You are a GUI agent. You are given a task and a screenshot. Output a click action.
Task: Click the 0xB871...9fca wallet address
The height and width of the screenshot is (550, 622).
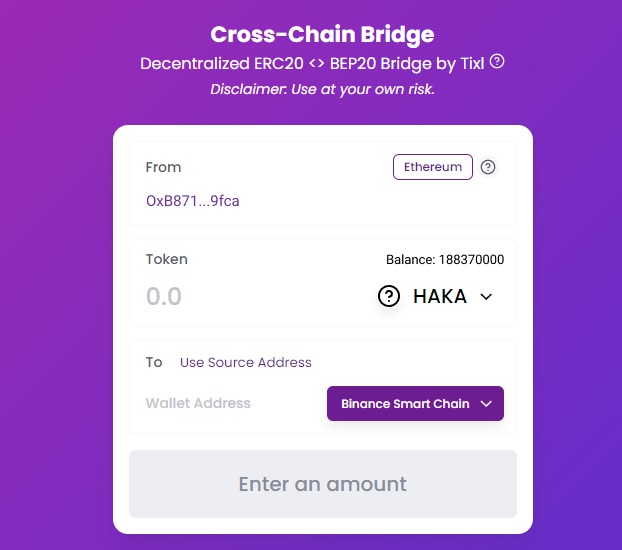[193, 201]
